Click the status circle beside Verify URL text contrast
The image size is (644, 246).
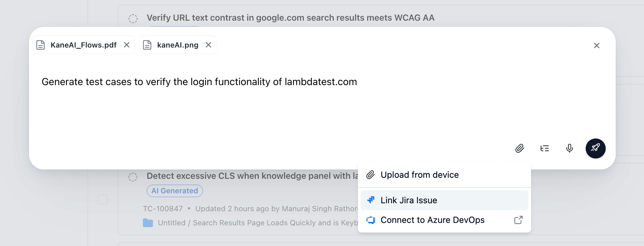133,18
